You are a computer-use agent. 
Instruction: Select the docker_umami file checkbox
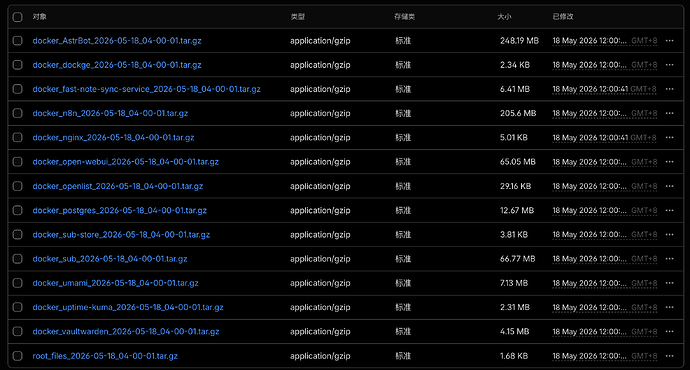[x=18, y=283]
